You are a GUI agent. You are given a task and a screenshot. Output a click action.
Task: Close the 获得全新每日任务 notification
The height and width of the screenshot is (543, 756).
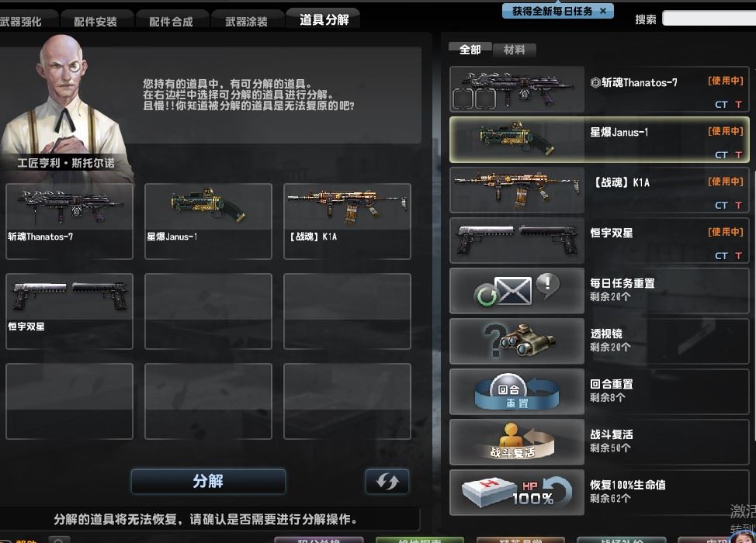(602, 11)
